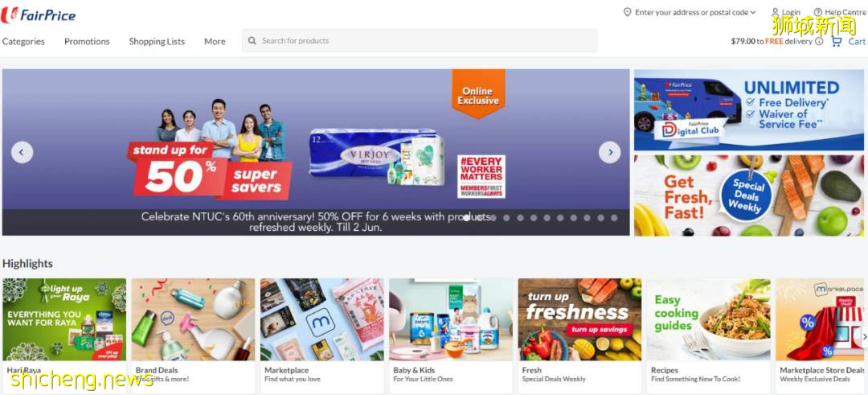
Task: Click the Login user icon
Action: [775, 11]
